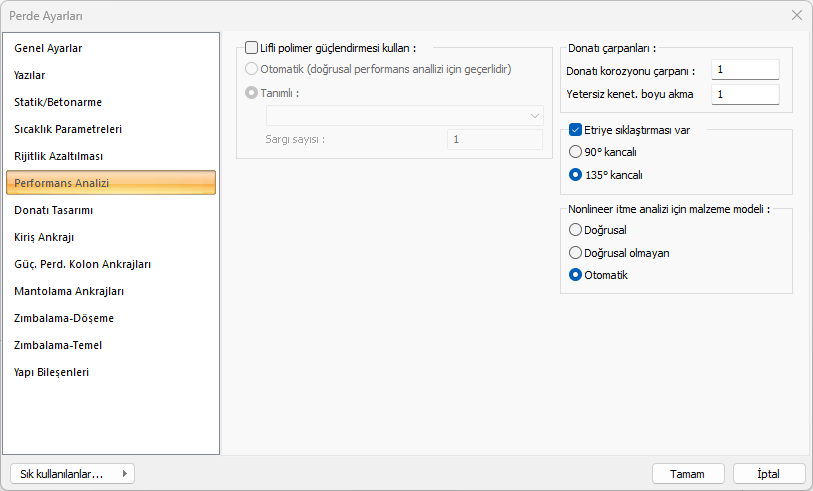Image resolution: width=813 pixels, height=491 pixels.
Task: Expand the Sık kullanılanlar menu button
Action: point(71,474)
